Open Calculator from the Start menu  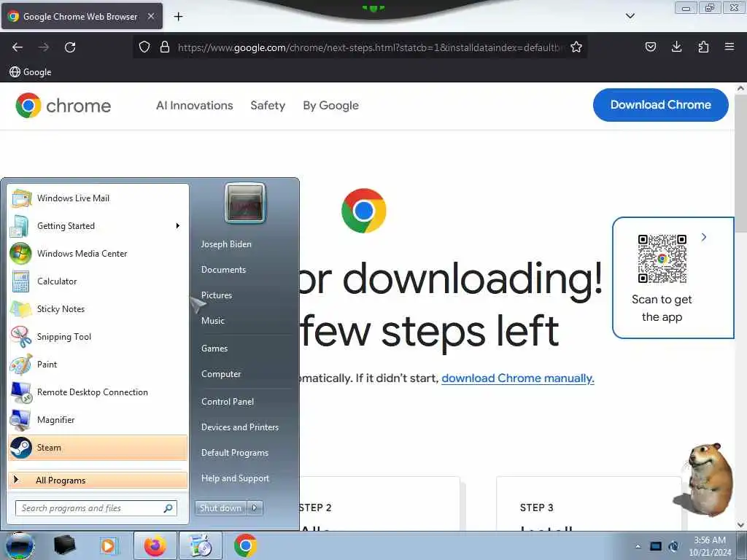(98, 281)
